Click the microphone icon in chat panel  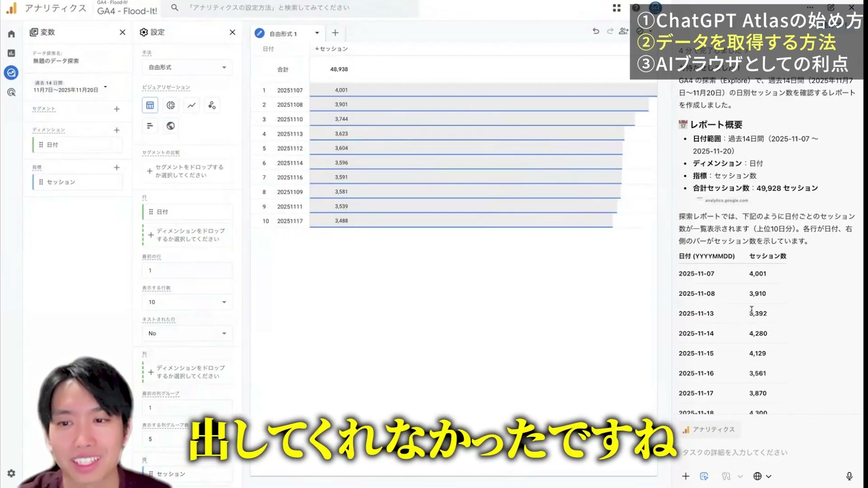(x=849, y=476)
